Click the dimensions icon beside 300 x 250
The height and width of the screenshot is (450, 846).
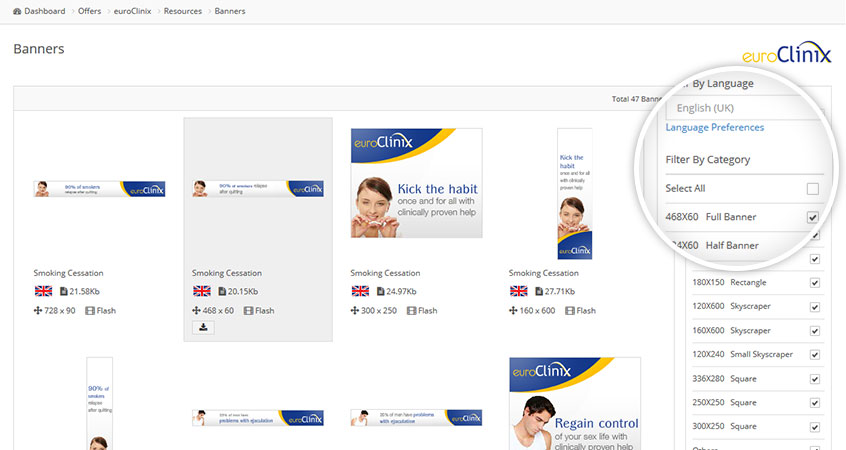[x=354, y=311]
